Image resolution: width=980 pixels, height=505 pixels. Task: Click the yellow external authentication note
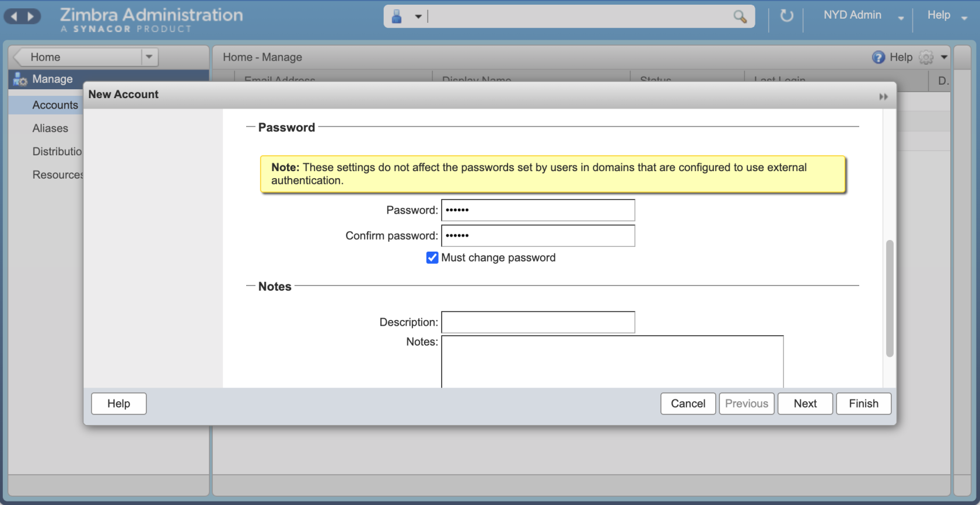click(x=552, y=174)
